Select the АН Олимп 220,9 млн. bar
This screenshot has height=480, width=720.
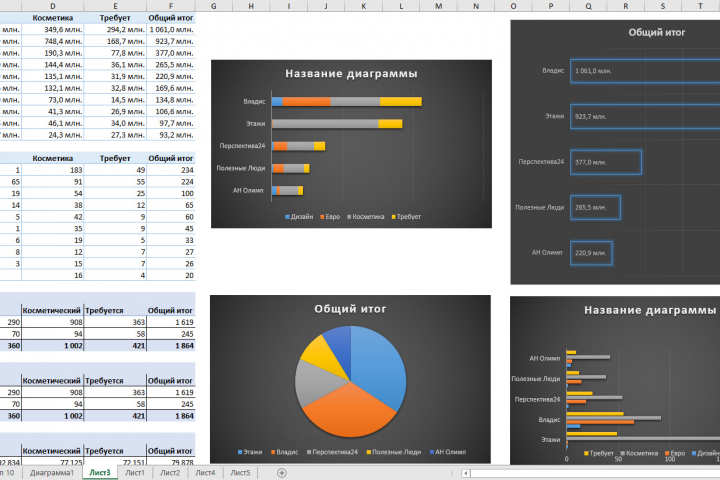tap(591, 253)
